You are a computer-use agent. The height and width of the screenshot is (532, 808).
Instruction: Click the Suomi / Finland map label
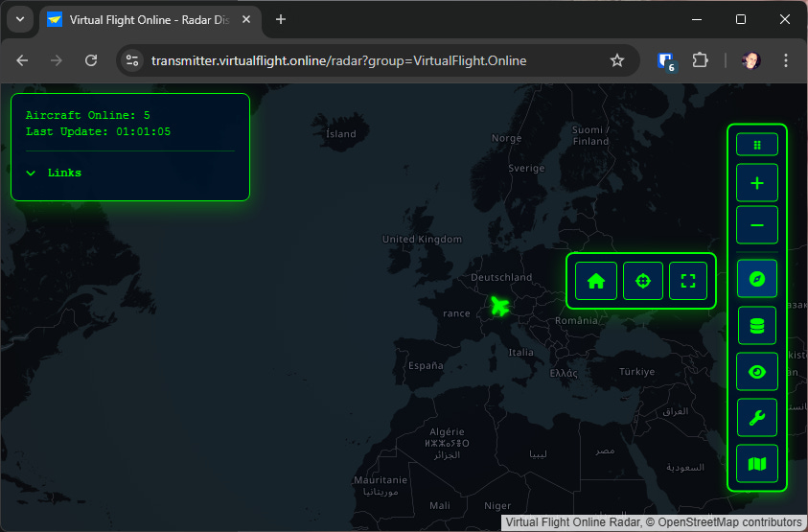pos(590,135)
